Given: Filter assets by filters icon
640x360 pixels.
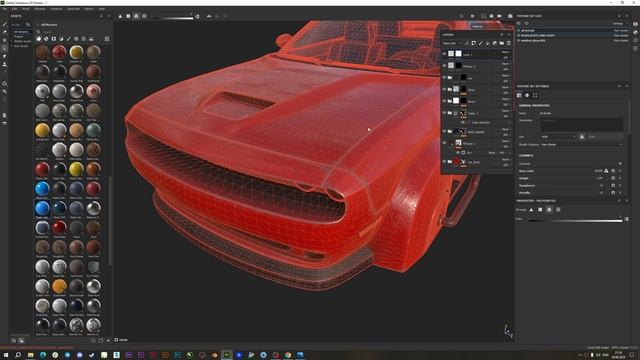Looking at the screenshot, I should 61,39.
